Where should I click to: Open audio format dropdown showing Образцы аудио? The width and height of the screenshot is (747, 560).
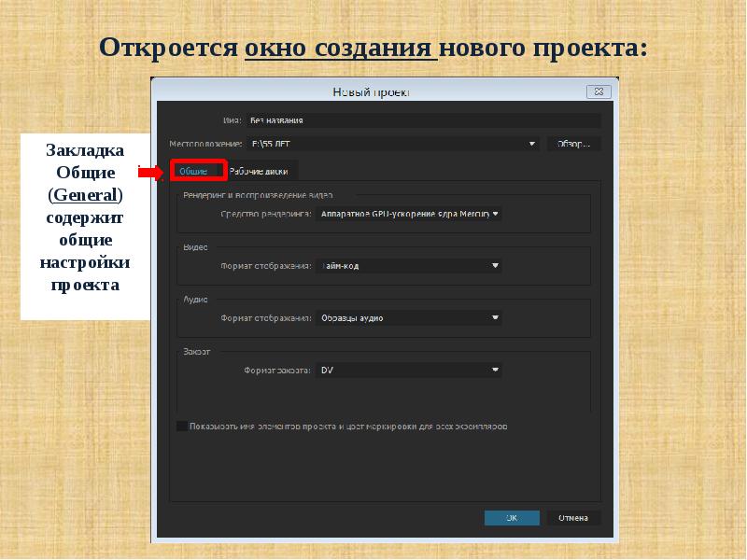408,318
